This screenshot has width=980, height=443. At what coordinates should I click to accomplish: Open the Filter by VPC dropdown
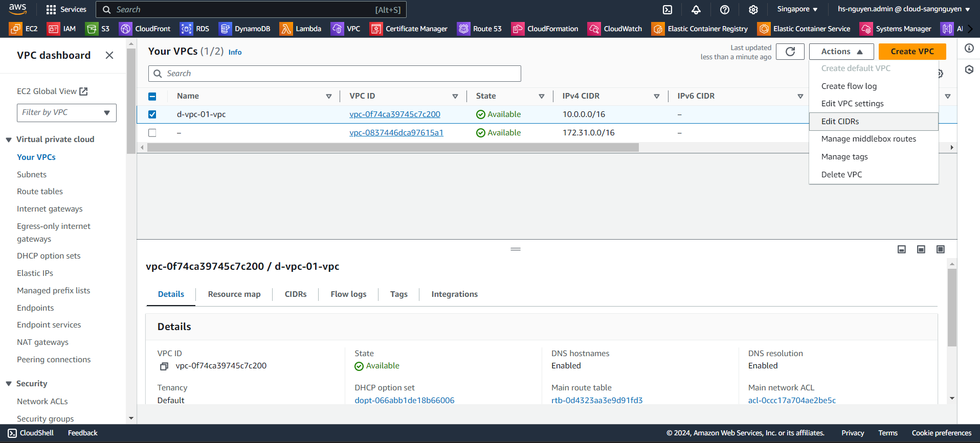(66, 112)
